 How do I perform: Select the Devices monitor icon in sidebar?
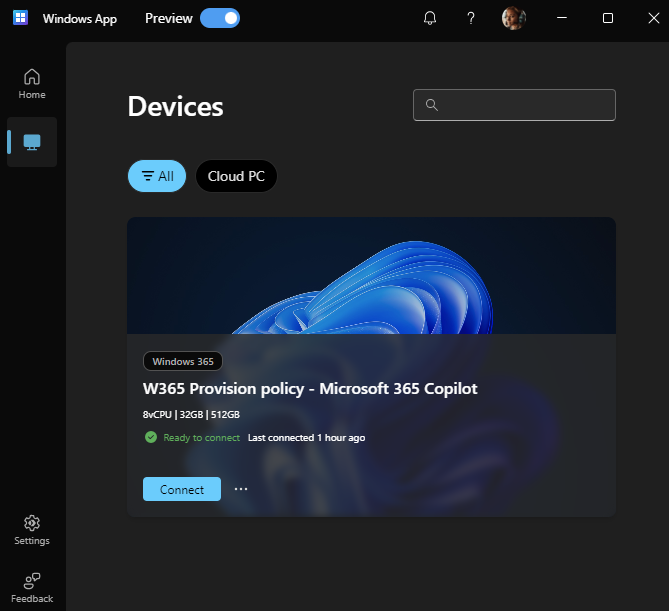tap(32, 142)
